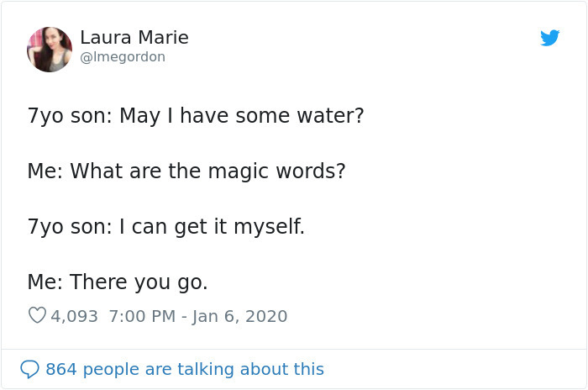Click the word "864" in the footer
Image resolution: width=588 pixels, height=390 pixels.
click(61, 369)
